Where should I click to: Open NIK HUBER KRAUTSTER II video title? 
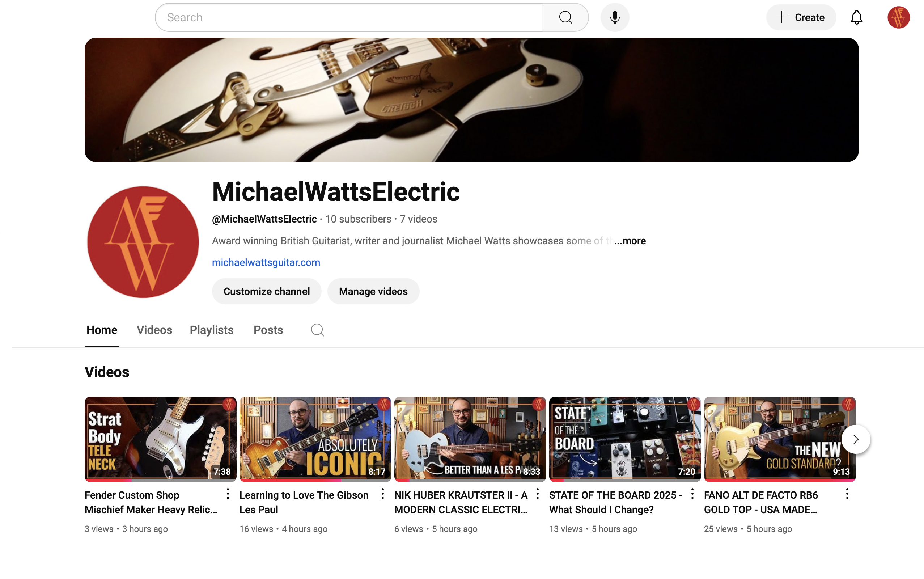[461, 502]
